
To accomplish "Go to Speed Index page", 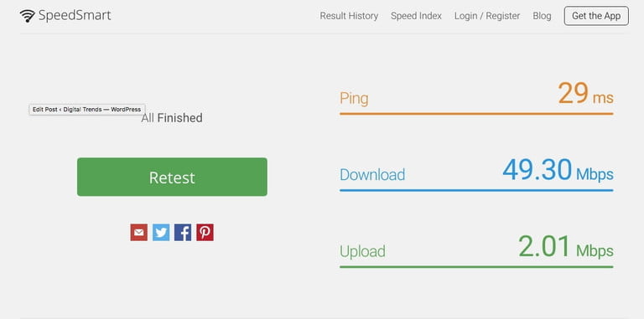I will coord(416,16).
